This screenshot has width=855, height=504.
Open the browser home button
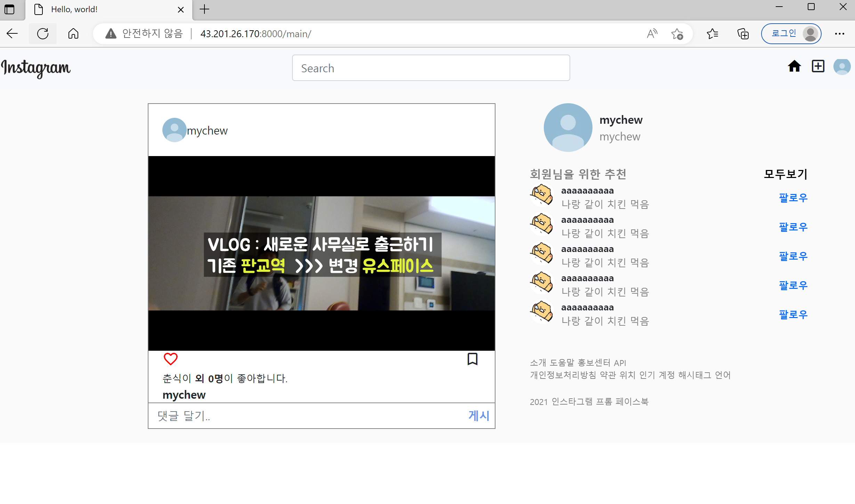(73, 34)
